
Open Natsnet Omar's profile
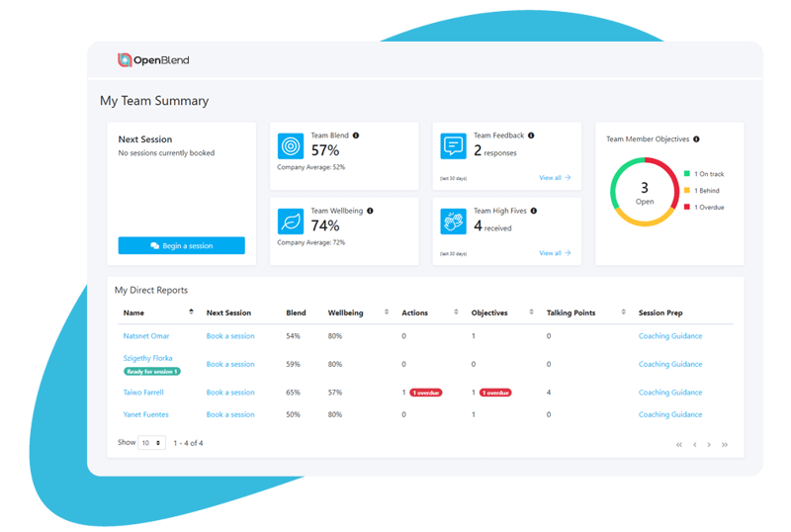click(x=146, y=335)
